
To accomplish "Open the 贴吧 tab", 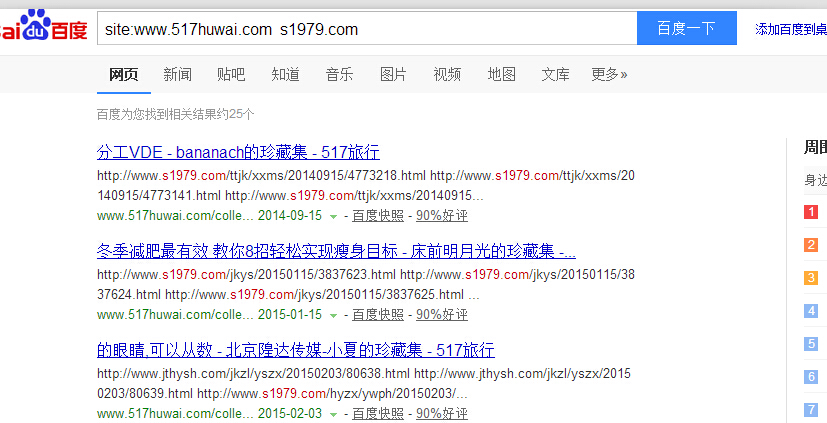I will coord(231,74).
